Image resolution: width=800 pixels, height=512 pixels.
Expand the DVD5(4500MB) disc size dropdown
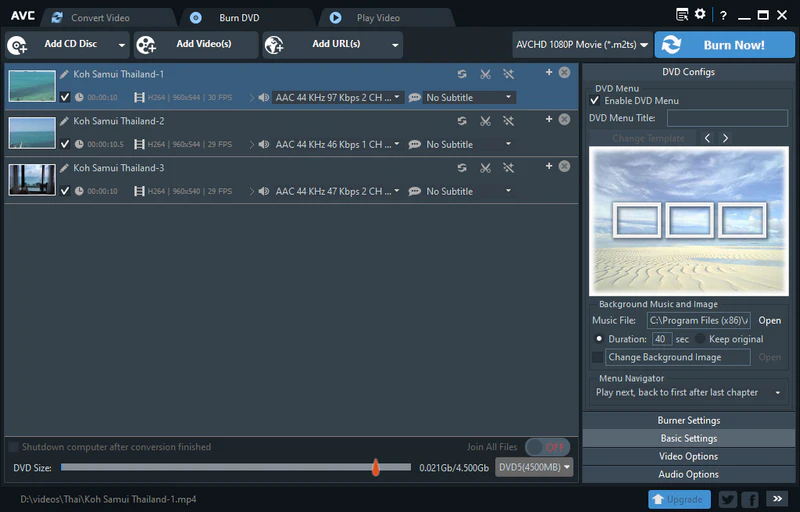click(x=534, y=467)
